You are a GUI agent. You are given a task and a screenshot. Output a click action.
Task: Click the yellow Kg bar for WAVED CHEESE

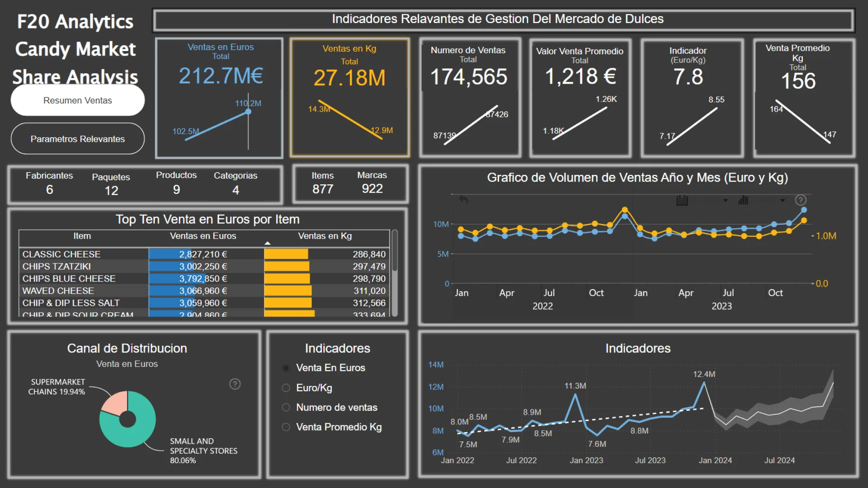coord(288,291)
